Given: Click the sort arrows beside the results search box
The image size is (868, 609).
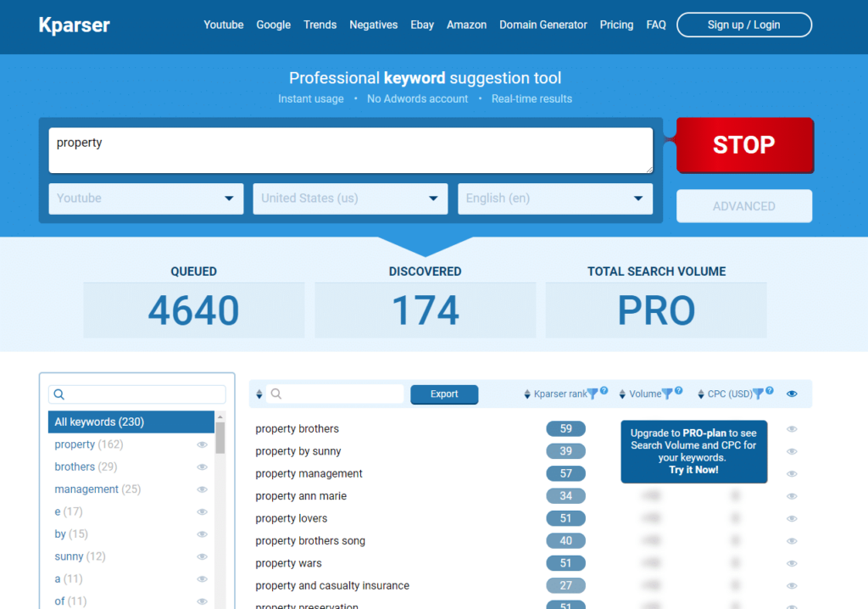Looking at the screenshot, I should point(259,394).
